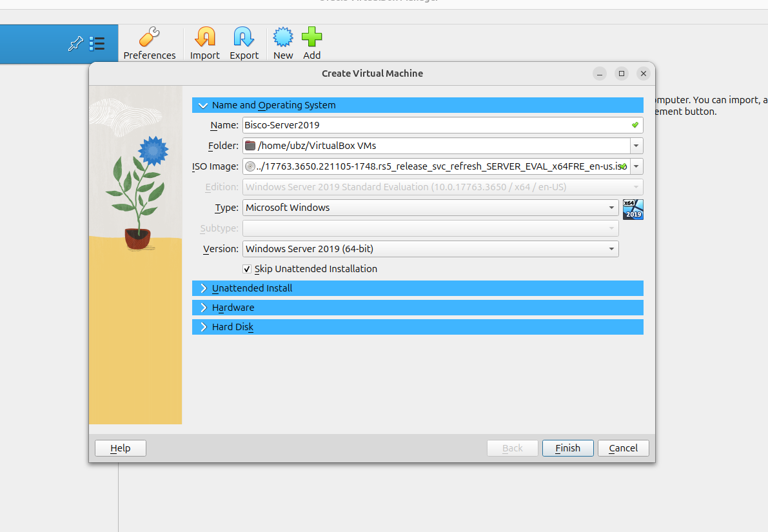Click the Name field with Bisco-Server2019
Viewport: 768px width, 532px height.
(x=435, y=125)
